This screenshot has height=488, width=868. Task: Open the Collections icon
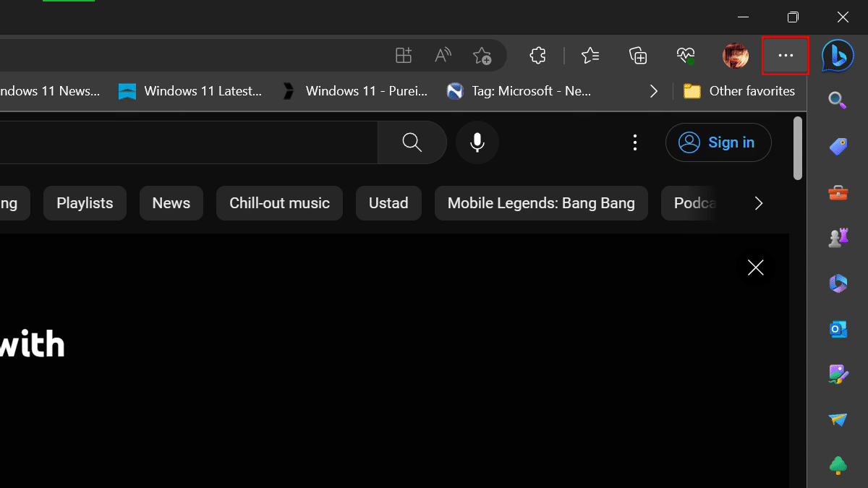[637, 56]
